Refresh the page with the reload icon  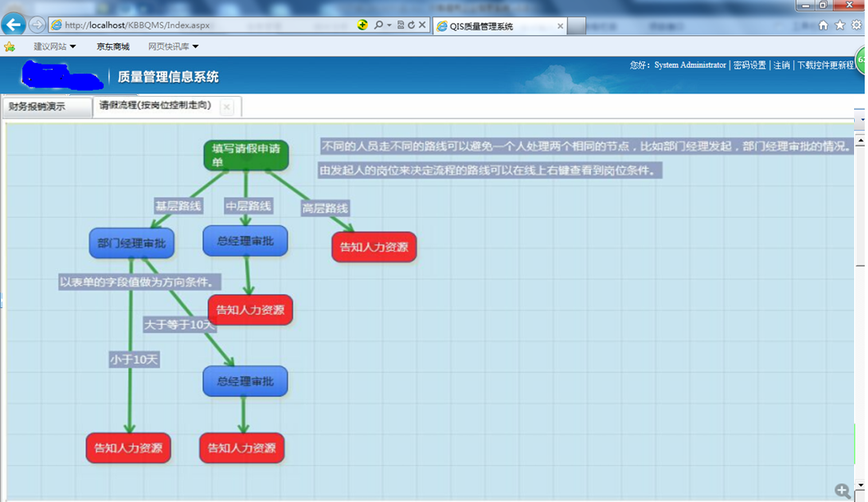click(411, 25)
